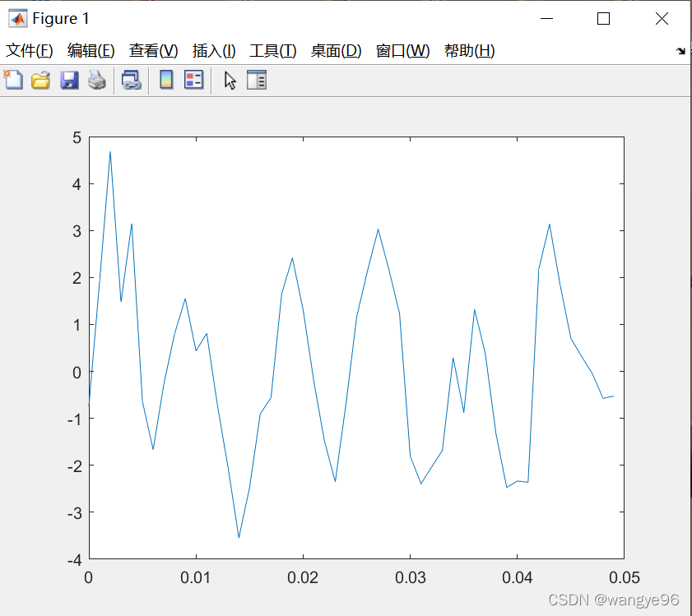Viewport: 692px width, 616px height.
Task: Click the x-axis tick label 0.04
Action: (517, 577)
